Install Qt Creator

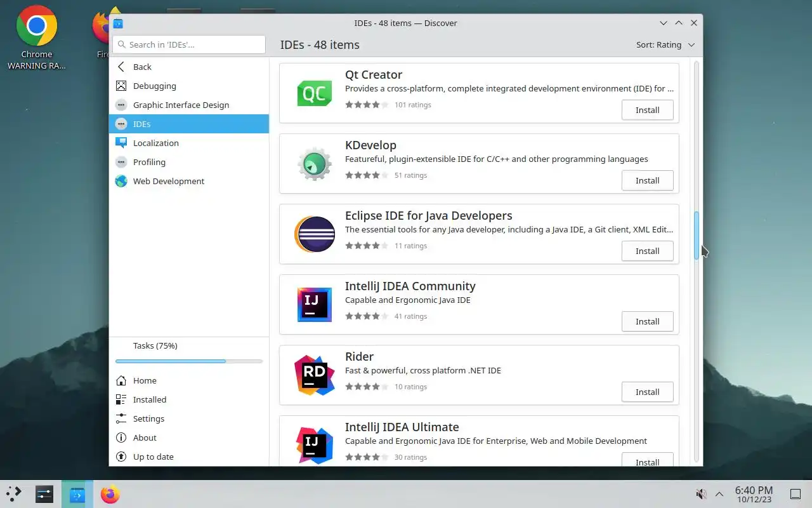647,110
